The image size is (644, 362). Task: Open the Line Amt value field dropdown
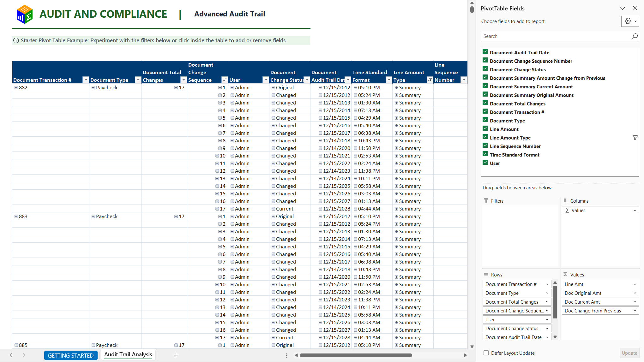635,284
